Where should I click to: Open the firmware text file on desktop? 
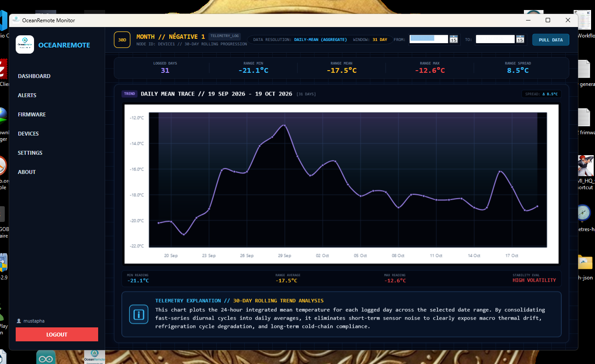[584, 118]
